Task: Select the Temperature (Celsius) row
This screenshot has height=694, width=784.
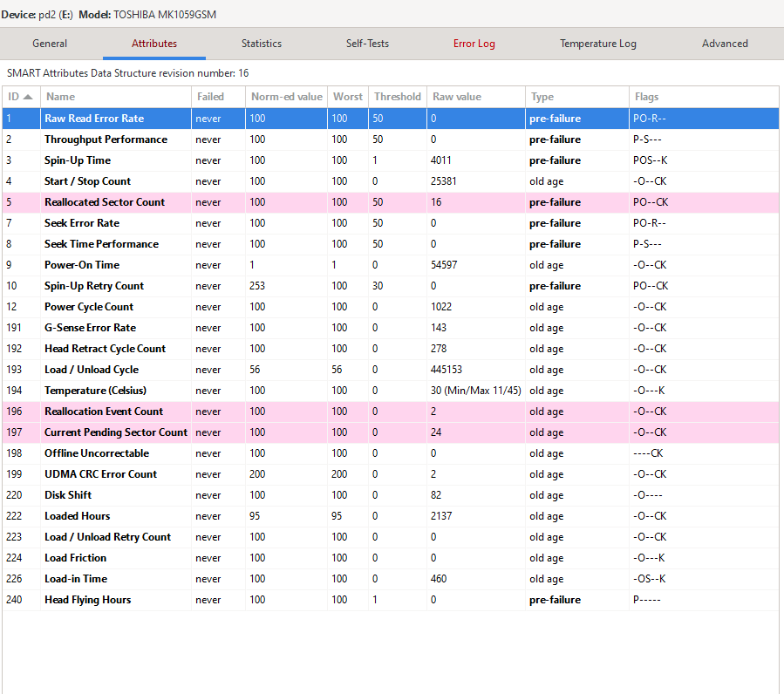Action: click(95, 391)
